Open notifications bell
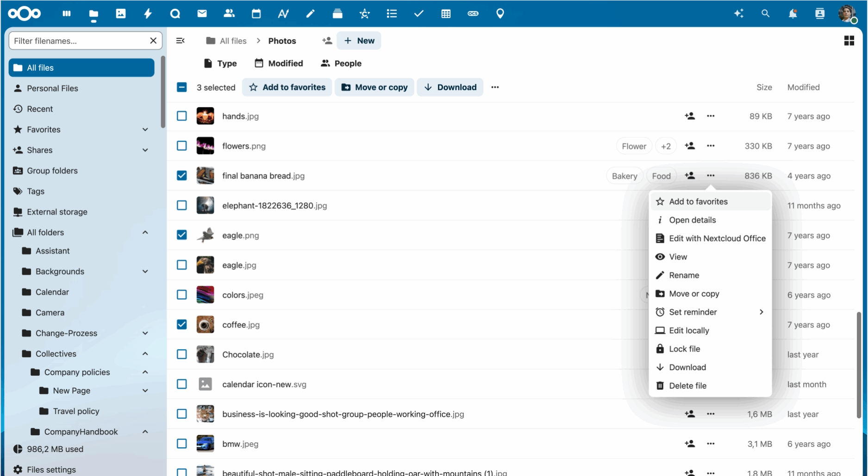868x476 pixels. click(x=793, y=13)
